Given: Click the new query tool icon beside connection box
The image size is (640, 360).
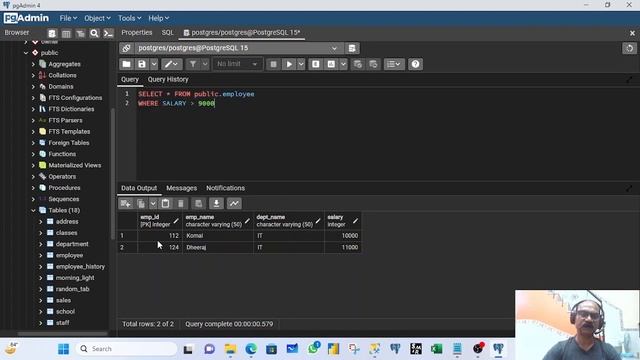Looking at the screenshot, I should point(352,48).
